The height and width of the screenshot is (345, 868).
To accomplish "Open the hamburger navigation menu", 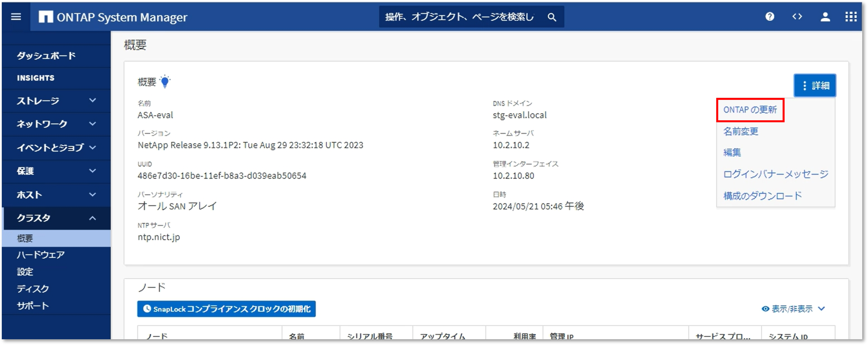I will pyautogui.click(x=16, y=16).
